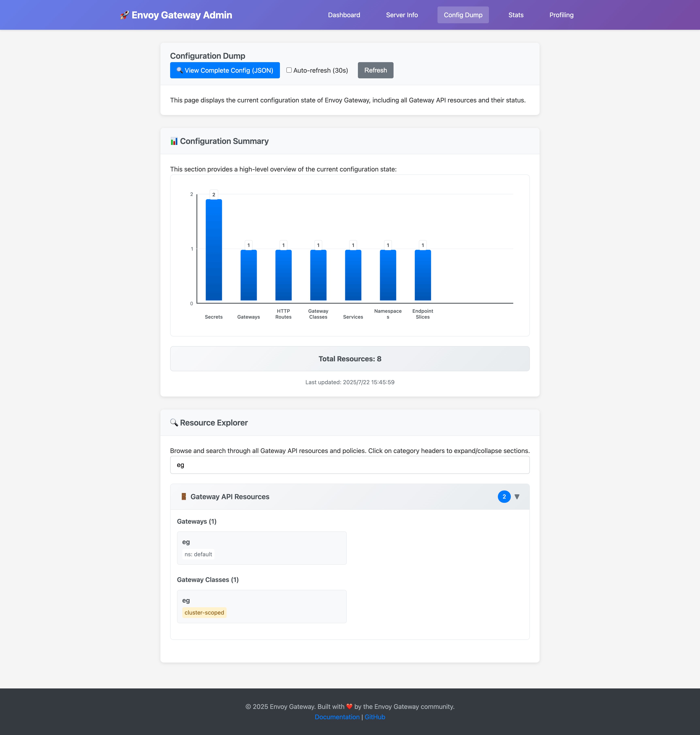Enable Auto-refresh (30s)

pos(289,70)
